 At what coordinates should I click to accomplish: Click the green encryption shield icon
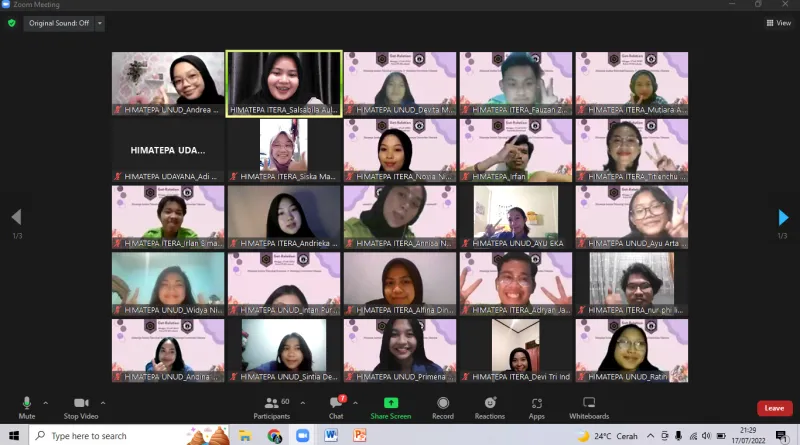[12, 23]
